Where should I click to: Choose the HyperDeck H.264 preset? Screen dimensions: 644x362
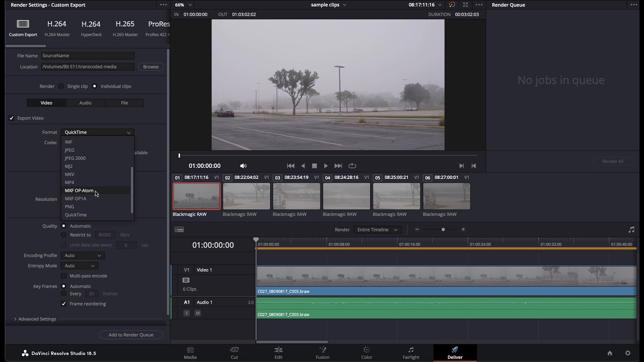pos(91,28)
